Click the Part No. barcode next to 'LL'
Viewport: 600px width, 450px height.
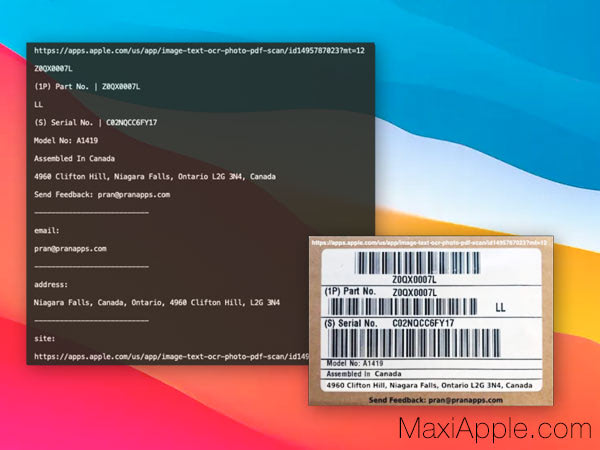[x=402, y=307]
